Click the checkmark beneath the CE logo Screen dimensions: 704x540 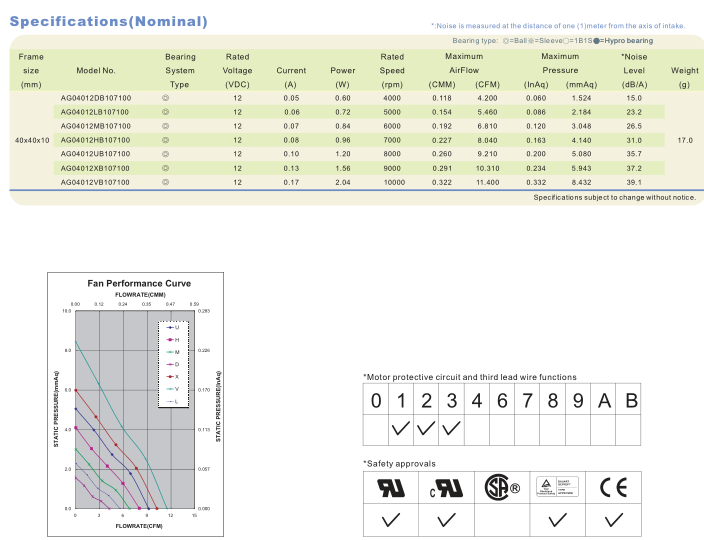(613, 520)
